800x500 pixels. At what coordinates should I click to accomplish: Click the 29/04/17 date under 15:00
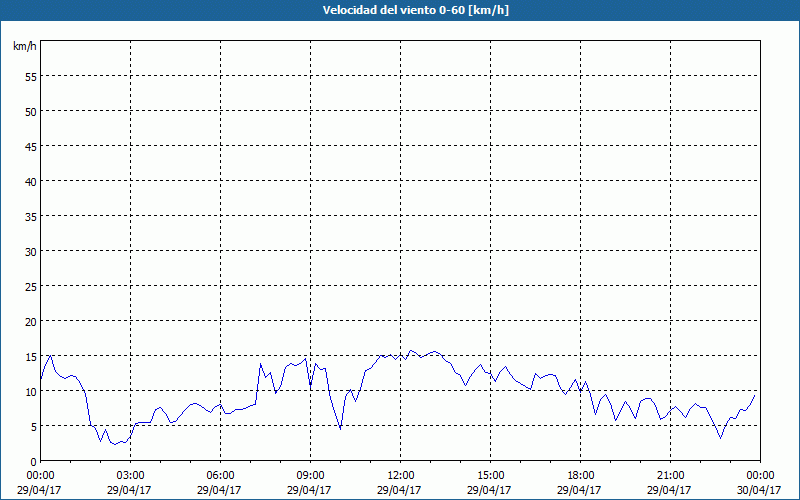point(489,490)
